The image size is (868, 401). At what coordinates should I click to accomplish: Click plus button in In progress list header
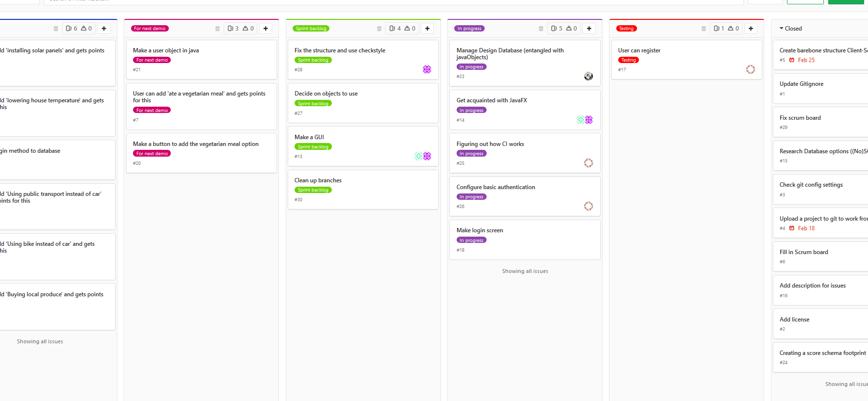[x=589, y=29]
